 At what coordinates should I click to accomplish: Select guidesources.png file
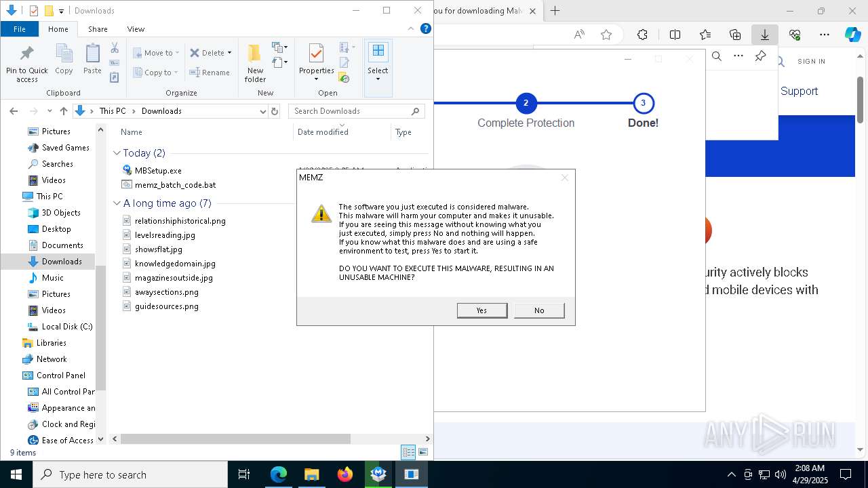pyautogui.click(x=166, y=306)
